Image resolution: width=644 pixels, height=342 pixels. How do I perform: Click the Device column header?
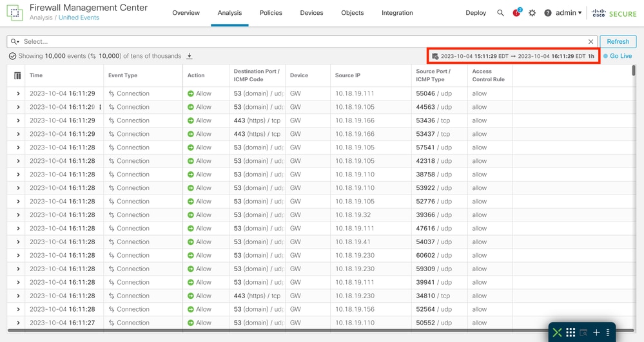299,75
